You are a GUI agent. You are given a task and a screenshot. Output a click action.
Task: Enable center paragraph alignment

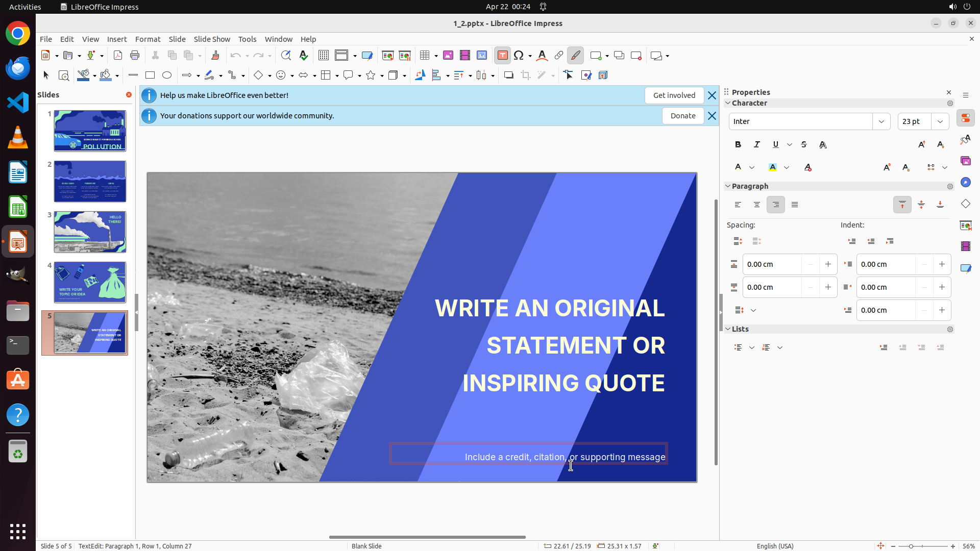point(757,205)
